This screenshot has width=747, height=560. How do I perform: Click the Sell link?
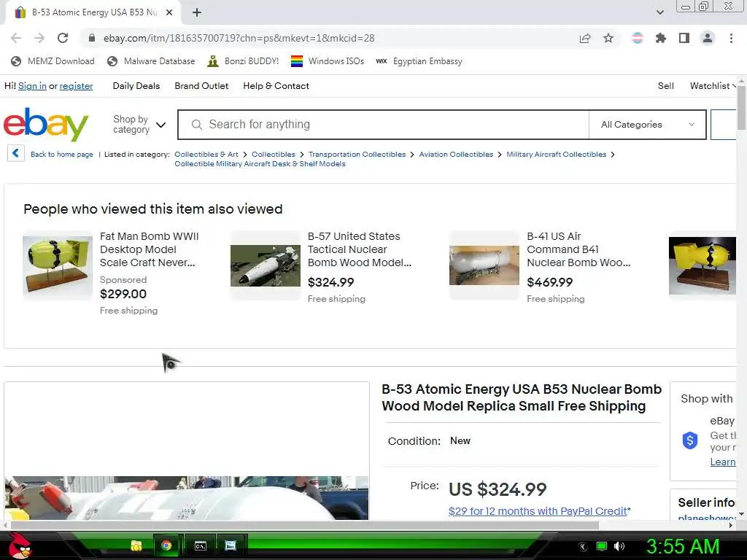(x=665, y=86)
